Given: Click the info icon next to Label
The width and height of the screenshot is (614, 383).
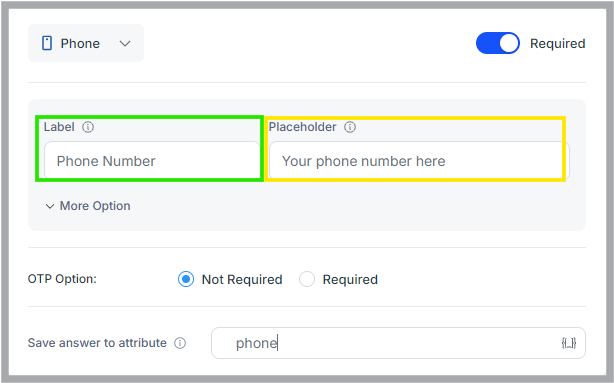Looking at the screenshot, I should click(88, 127).
